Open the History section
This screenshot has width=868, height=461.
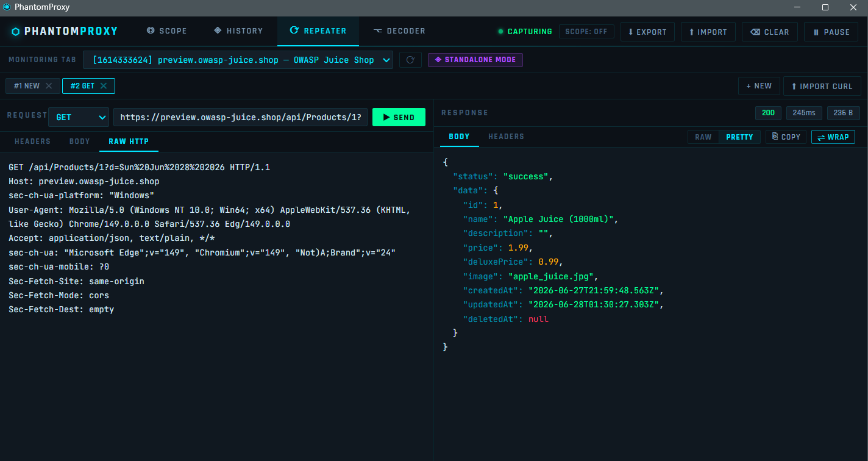point(238,31)
